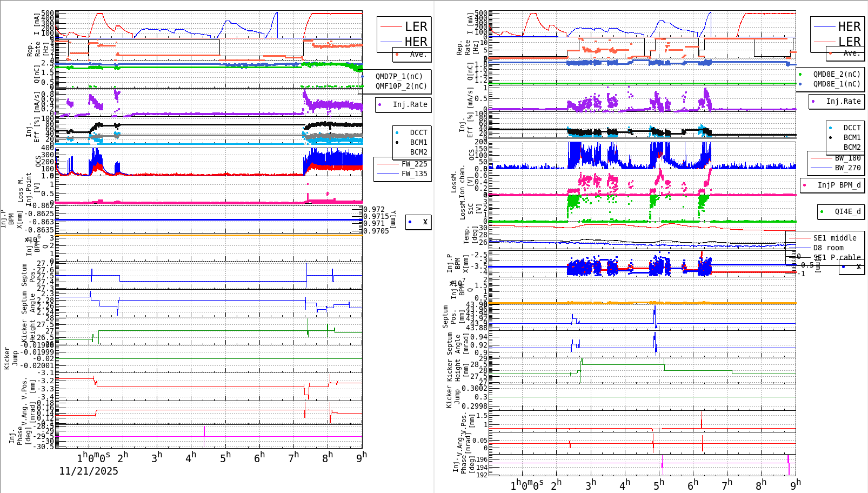Click the orange Ave. legend marker
This screenshot has width=868, height=493.
click(x=397, y=54)
